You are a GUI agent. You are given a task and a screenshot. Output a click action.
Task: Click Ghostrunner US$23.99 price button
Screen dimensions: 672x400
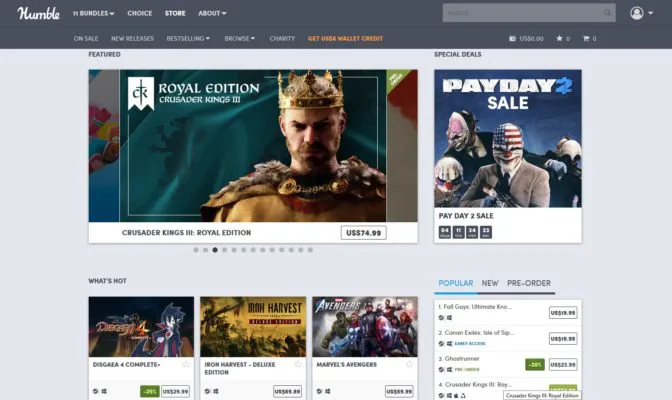563,365
